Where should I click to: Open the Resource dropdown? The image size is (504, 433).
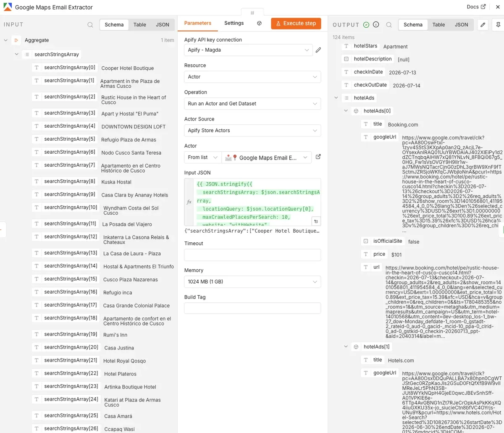click(252, 77)
